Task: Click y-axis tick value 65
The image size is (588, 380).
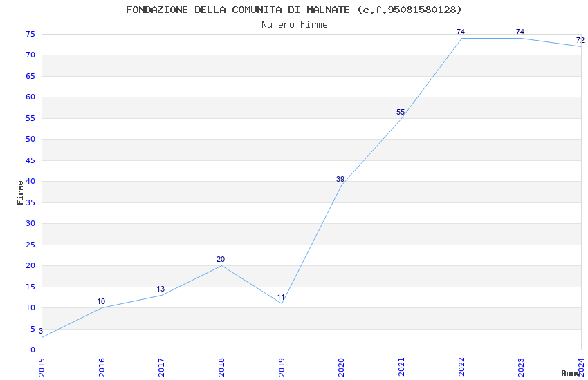Action: click(x=30, y=77)
